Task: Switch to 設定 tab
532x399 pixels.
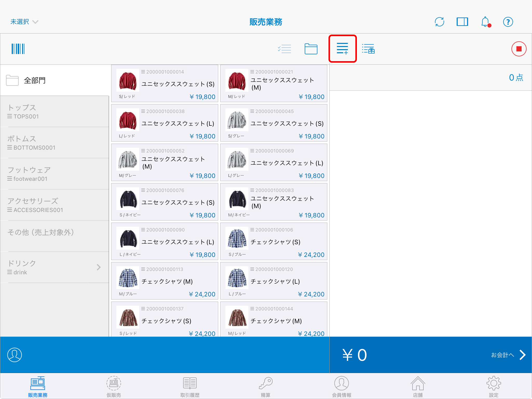Action: (x=494, y=387)
